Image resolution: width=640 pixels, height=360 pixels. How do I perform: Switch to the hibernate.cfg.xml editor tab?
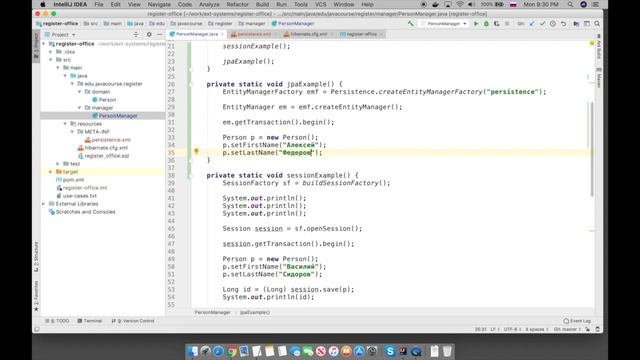308,34
